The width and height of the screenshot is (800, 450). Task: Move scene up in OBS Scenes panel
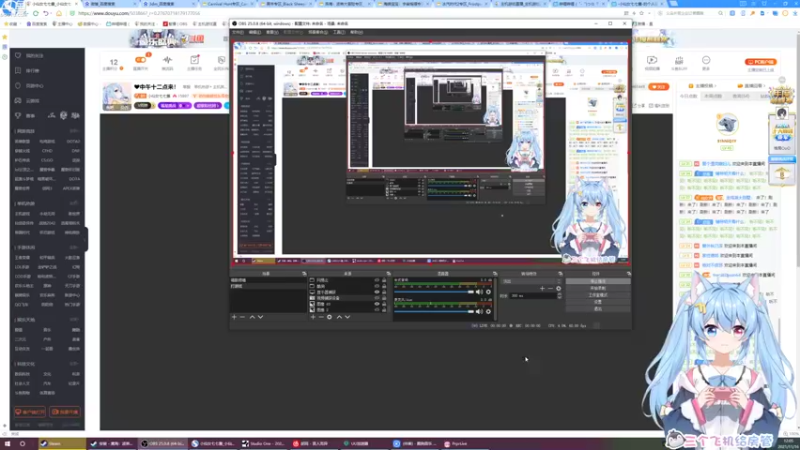(252, 317)
